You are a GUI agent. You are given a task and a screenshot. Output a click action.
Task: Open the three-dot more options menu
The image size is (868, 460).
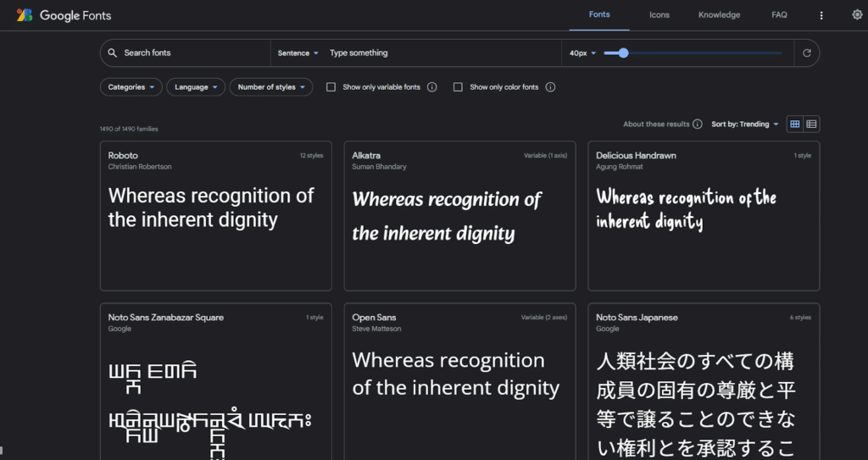(821, 15)
